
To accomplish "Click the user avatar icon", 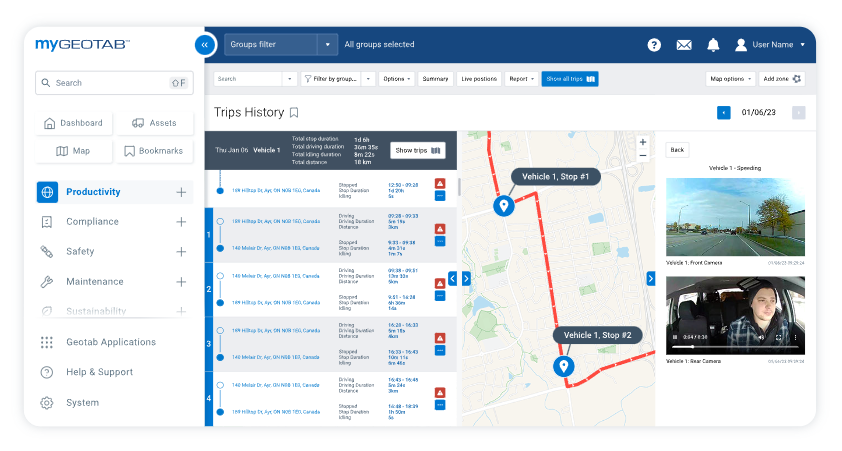I will (741, 45).
